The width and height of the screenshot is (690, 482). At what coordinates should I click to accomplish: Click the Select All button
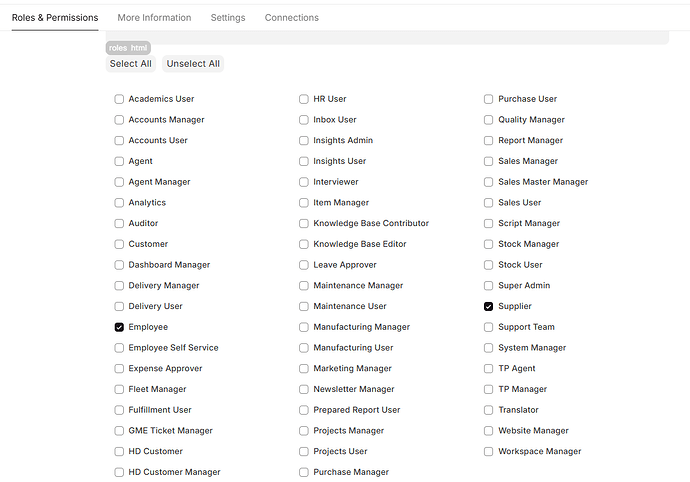[131, 64]
